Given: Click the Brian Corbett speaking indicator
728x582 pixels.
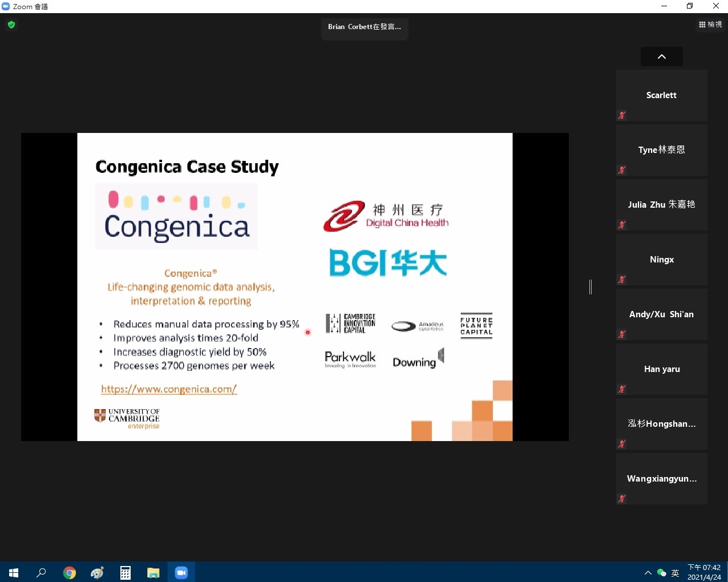Looking at the screenshot, I should click(x=365, y=27).
